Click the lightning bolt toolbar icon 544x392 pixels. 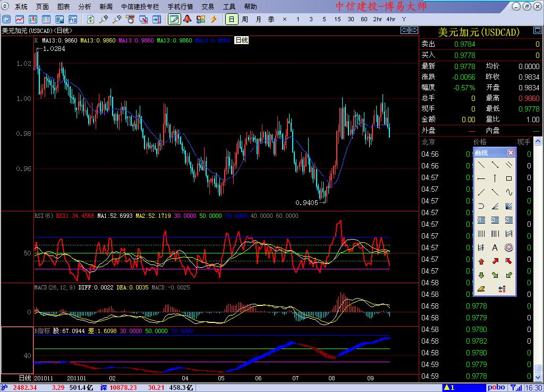click(214, 19)
